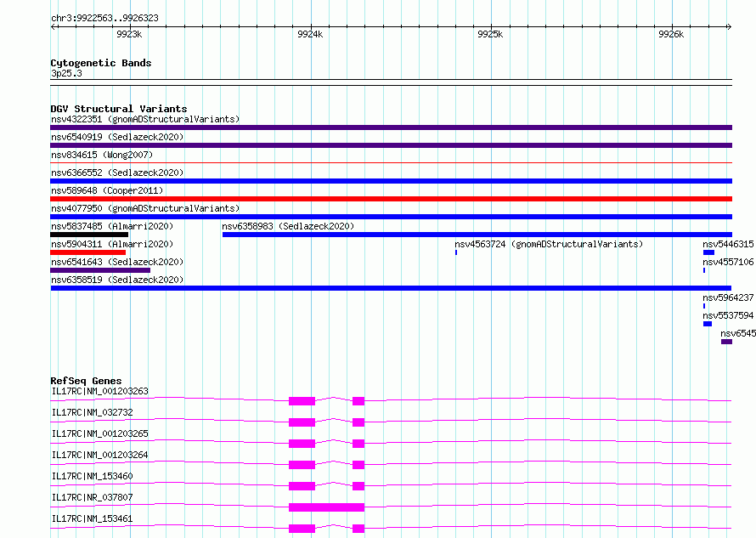Click the IL17RC|NM_153461 transcript label
This screenshot has height=538, width=756.
coord(92,518)
